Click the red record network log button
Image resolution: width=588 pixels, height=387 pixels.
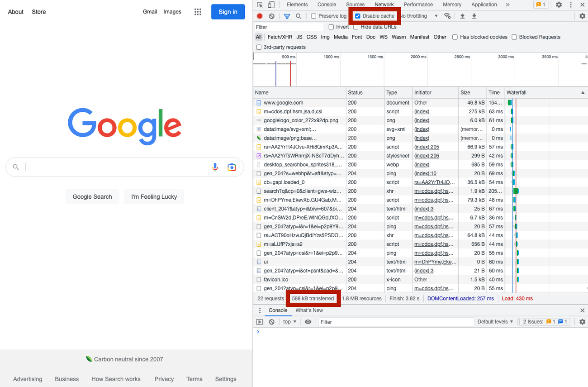coord(260,16)
